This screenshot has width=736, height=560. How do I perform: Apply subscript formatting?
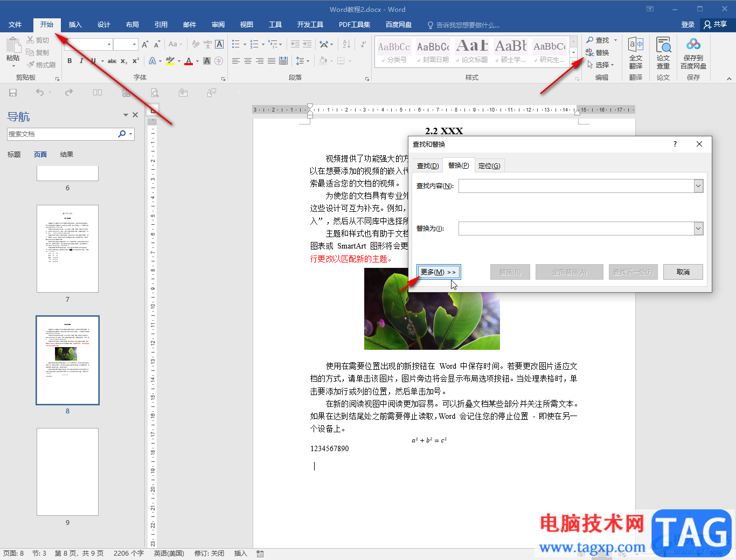124,61
